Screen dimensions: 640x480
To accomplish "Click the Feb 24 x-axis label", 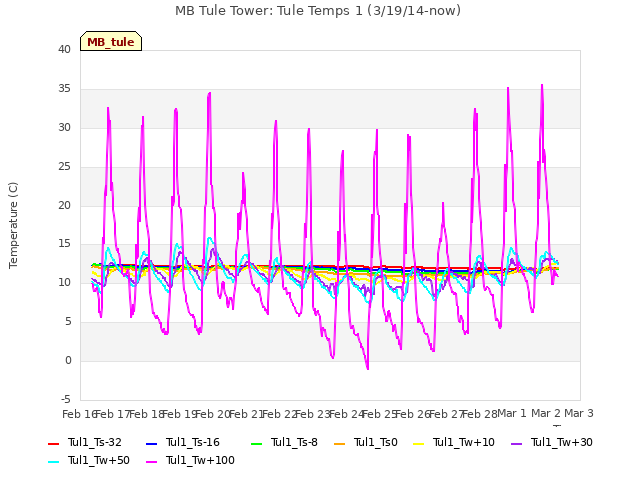I will click(346, 414).
